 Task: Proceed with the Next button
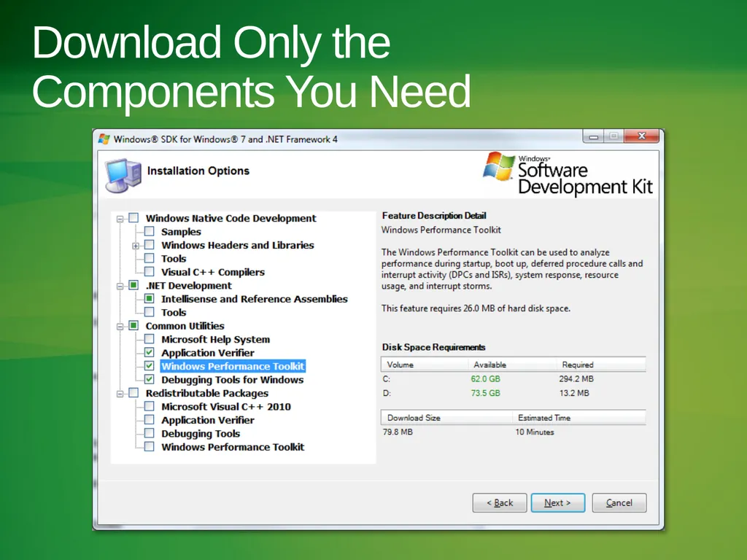point(558,503)
